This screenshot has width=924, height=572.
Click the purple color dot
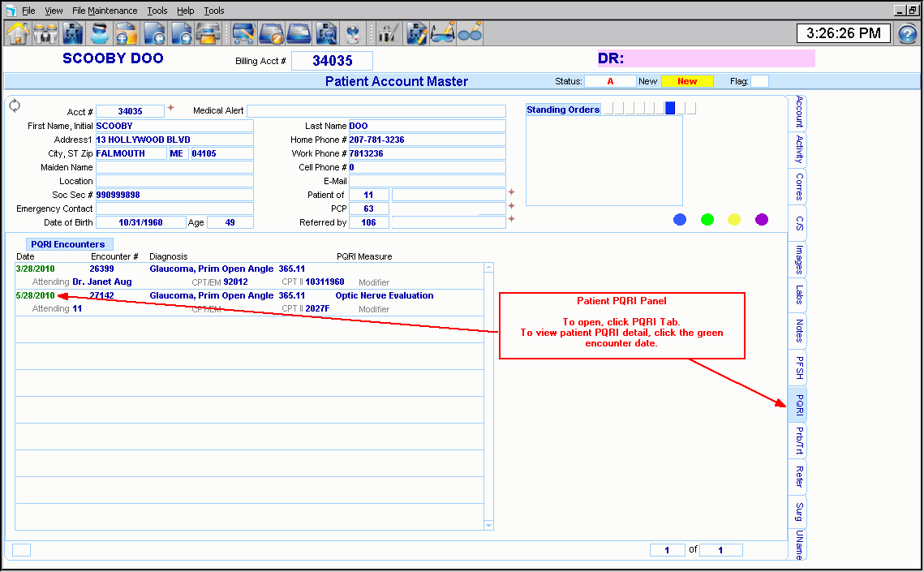point(762,220)
